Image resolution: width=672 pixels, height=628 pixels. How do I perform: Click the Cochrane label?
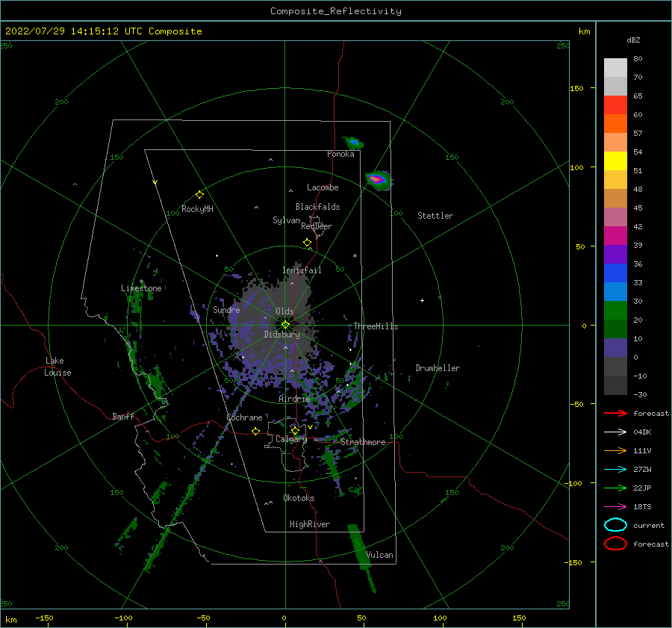pos(244,417)
